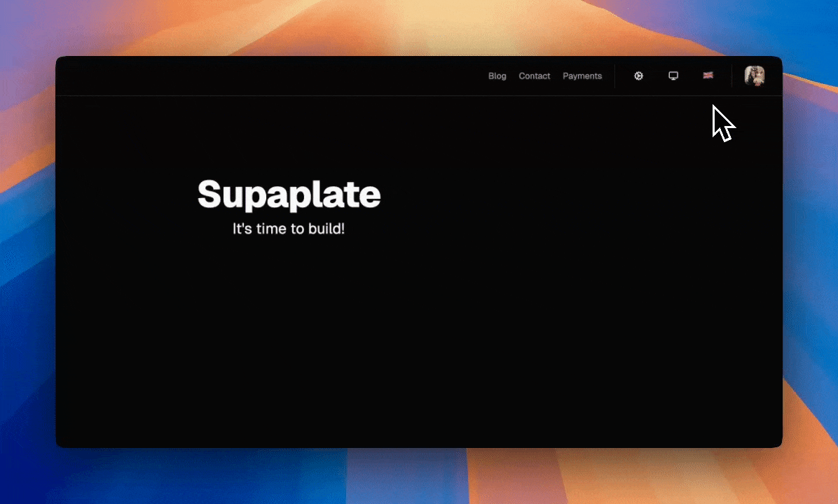Go to the Contact page
Image resolution: width=838 pixels, height=504 pixels.
point(535,76)
